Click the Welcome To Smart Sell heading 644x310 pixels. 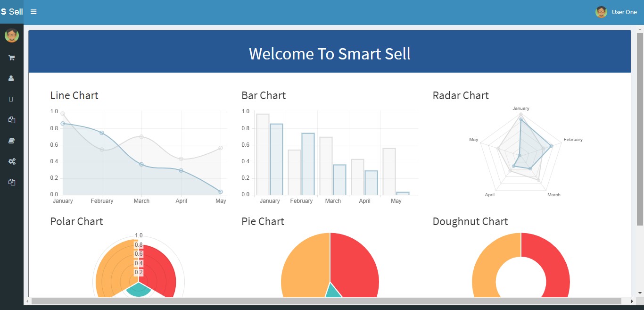[330, 54]
